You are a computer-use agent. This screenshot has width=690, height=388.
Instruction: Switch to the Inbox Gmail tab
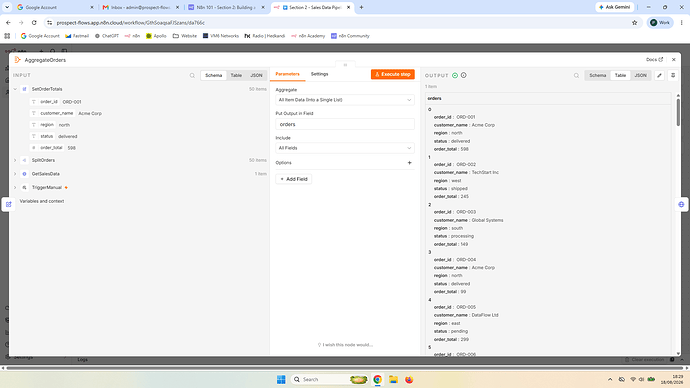140,7
